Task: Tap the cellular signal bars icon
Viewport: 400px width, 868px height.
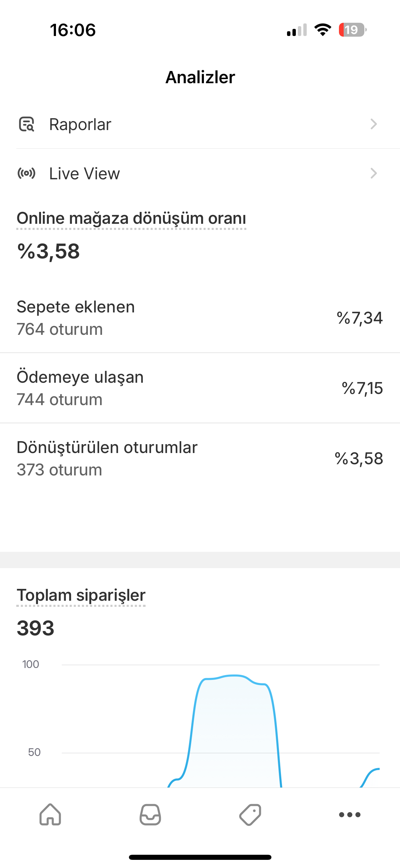Action: (297, 30)
